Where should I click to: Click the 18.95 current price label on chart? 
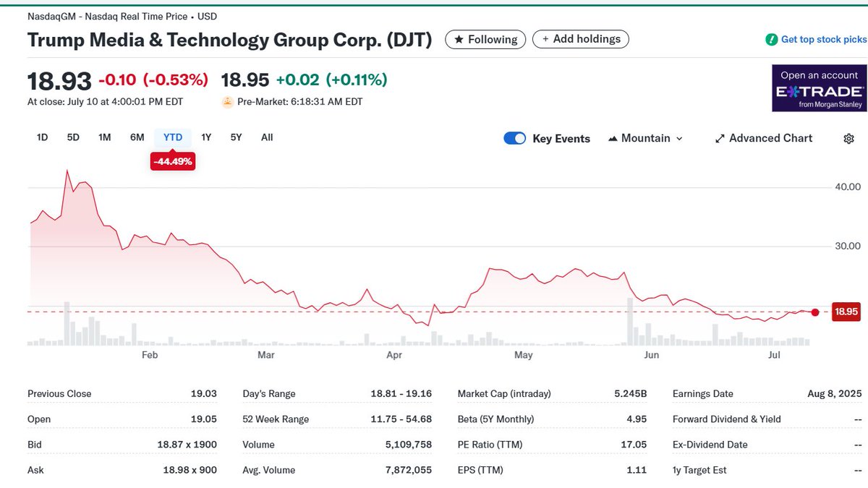(x=846, y=312)
